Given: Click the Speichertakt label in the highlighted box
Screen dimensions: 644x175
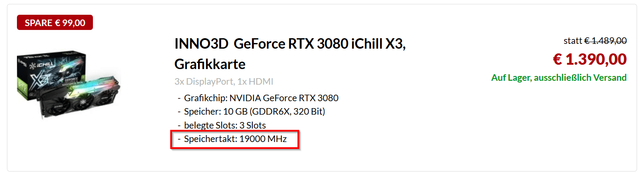Looking at the screenshot, I should [210, 139].
